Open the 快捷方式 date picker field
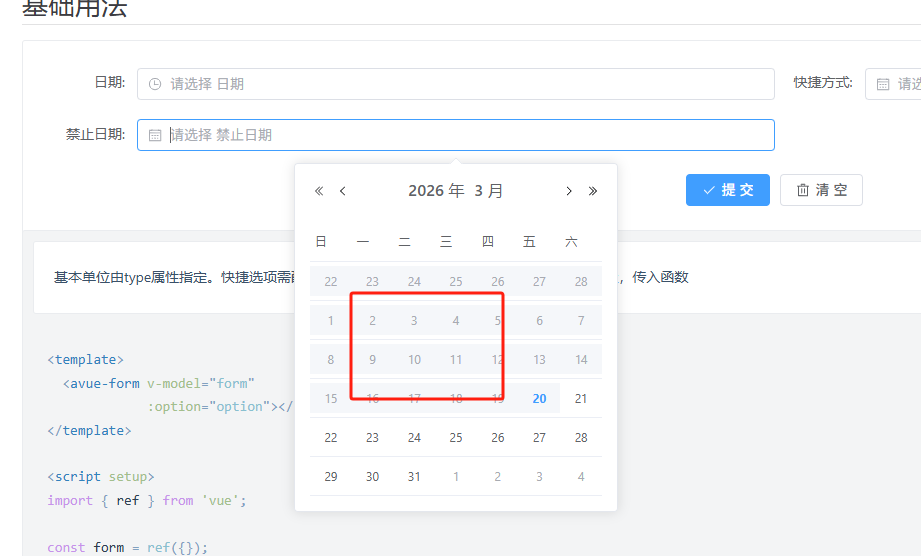Viewport: 921px width, 556px height. (900, 84)
